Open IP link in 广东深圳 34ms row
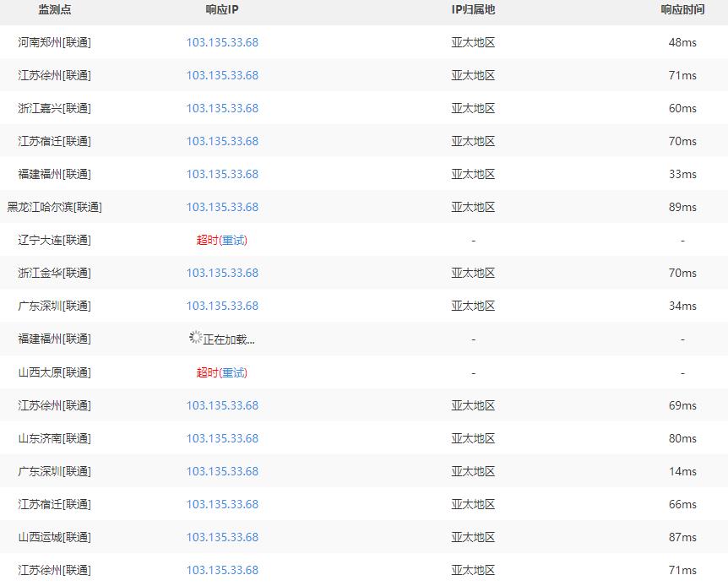Image resolution: width=728 pixels, height=586 pixels. [222, 306]
